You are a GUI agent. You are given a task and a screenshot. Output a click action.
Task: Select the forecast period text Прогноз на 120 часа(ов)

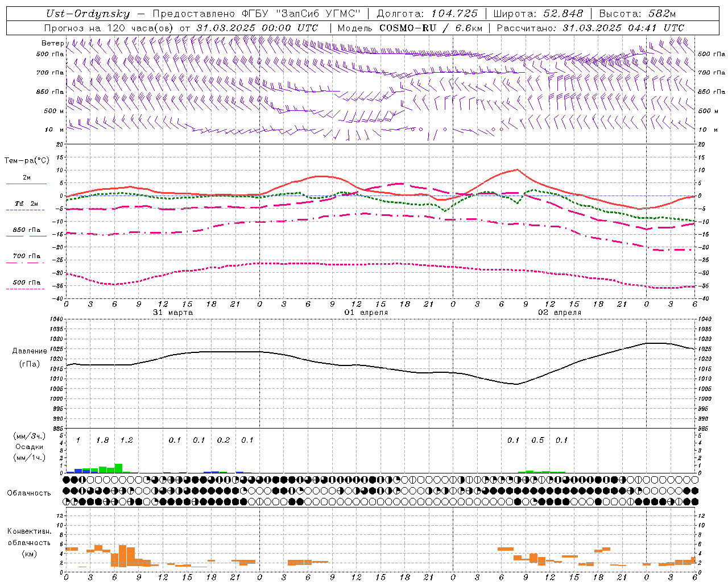109,28
